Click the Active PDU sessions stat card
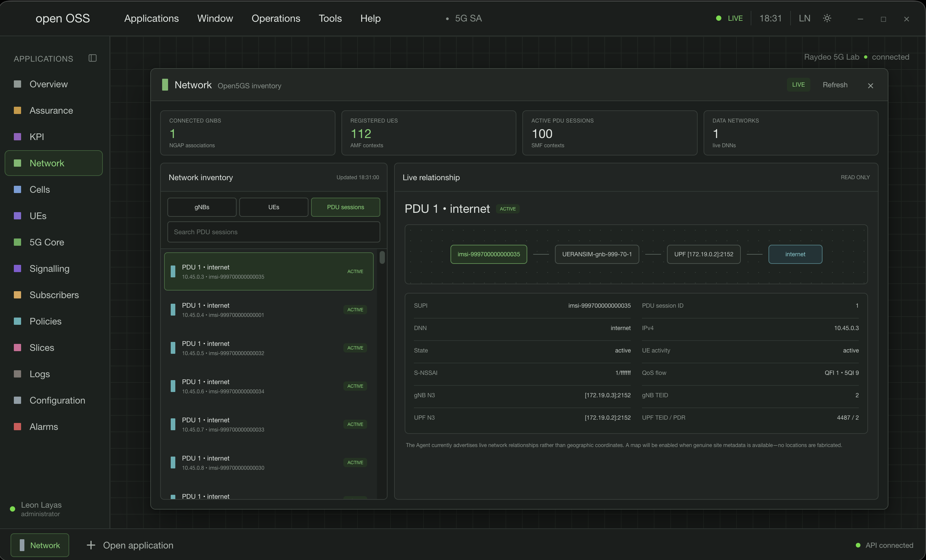The width and height of the screenshot is (926, 560). (x=610, y=132)
